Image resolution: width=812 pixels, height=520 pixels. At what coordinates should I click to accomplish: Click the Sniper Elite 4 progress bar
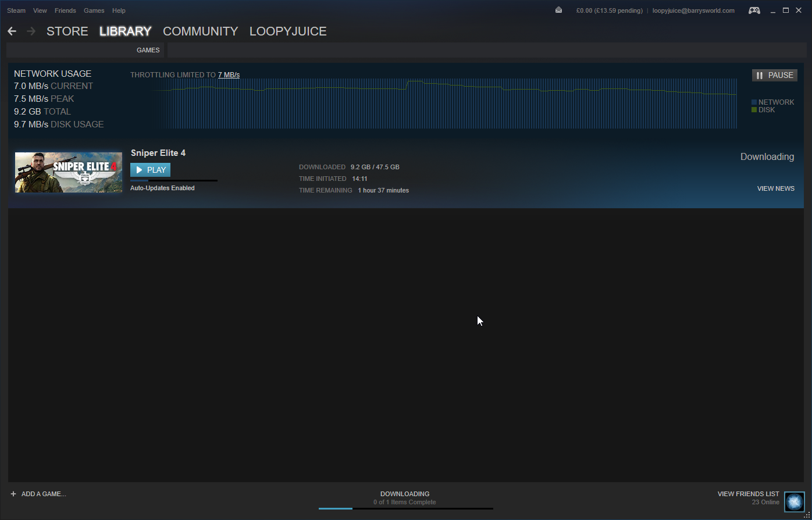[174, 180]
